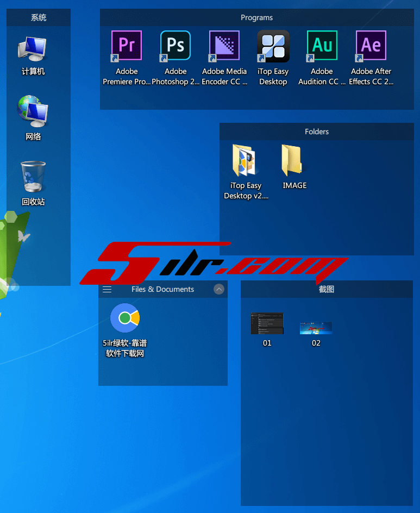
Task: Click the 截图 box title header
Action: click(x=327, y=290)
